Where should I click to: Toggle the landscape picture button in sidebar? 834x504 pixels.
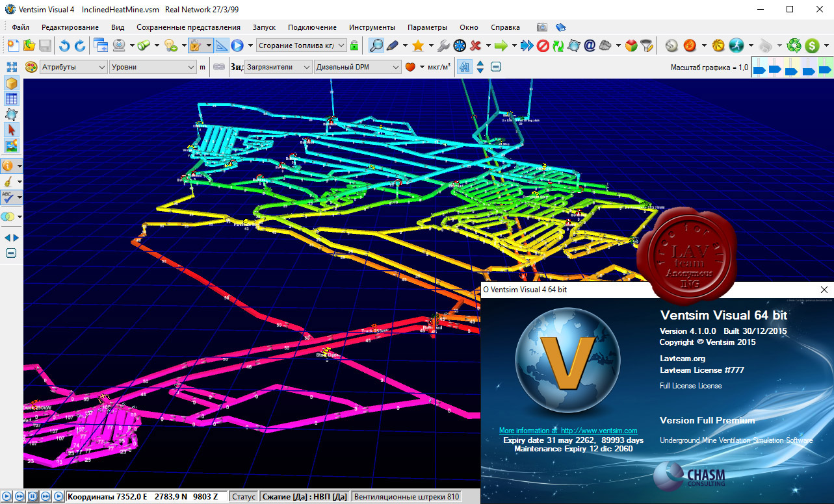click(x=12, y=145)
